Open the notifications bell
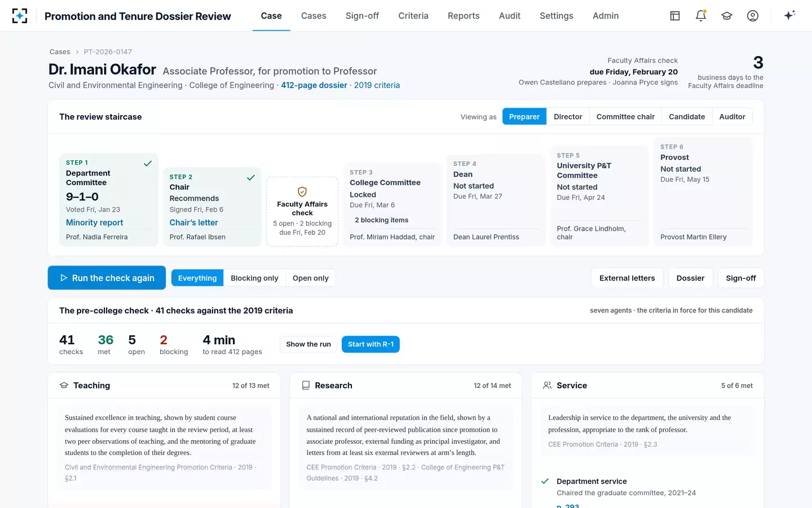This screenshot has width=812, height=508. coord(701,16)
